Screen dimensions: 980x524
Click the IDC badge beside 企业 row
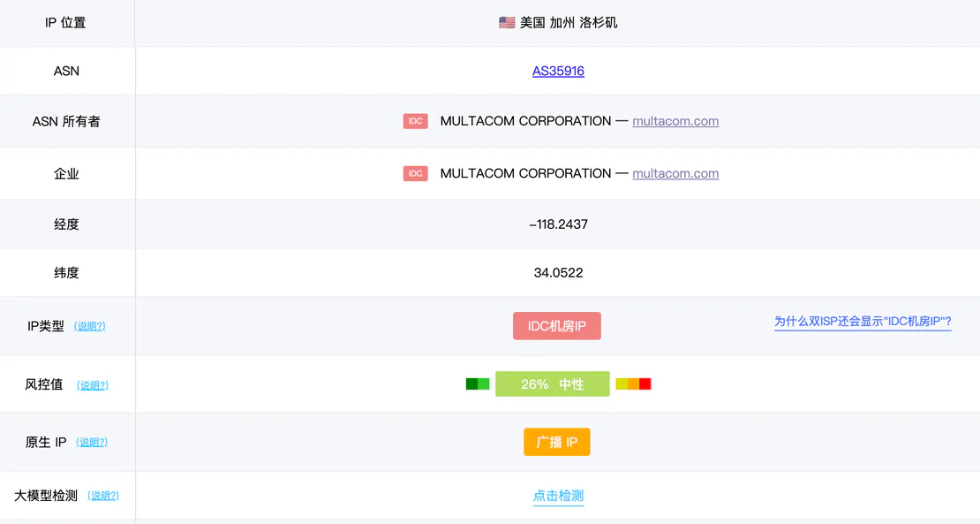[x=415, y=173]
